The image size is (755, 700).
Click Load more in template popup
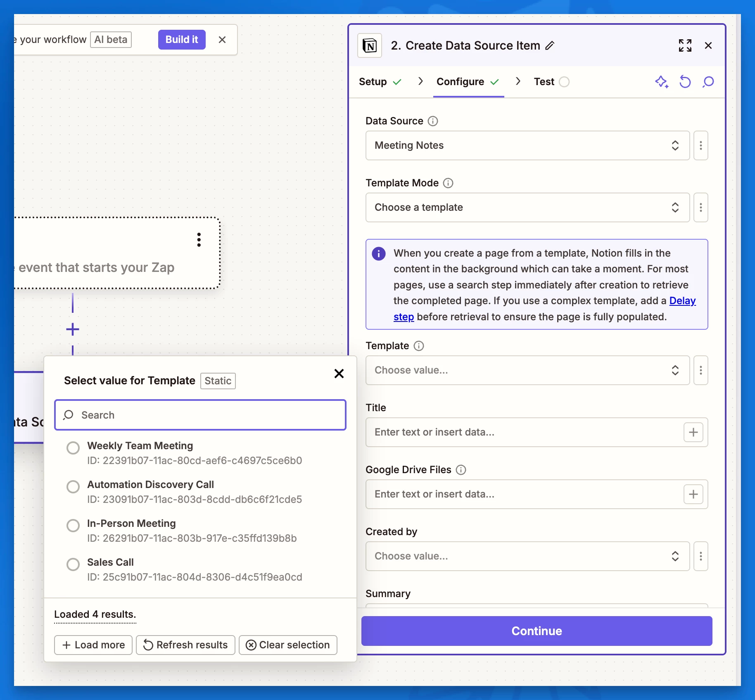tap(93, 645)
